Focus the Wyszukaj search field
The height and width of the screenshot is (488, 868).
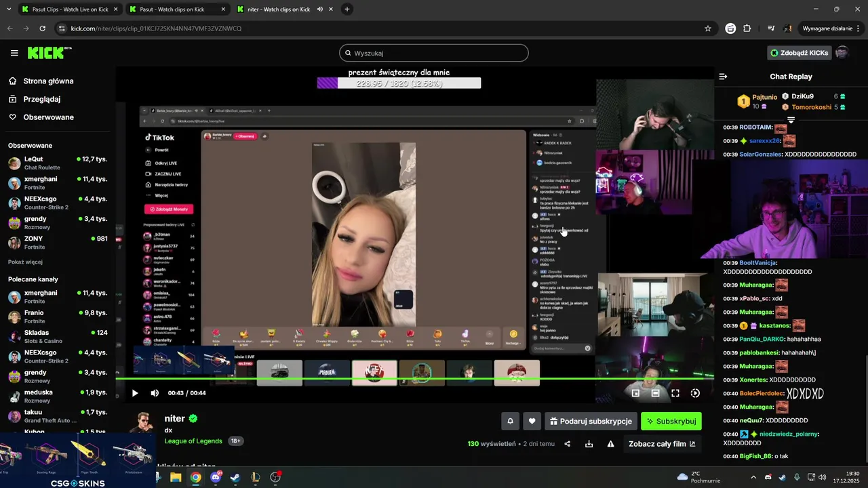tap(434, 53)
